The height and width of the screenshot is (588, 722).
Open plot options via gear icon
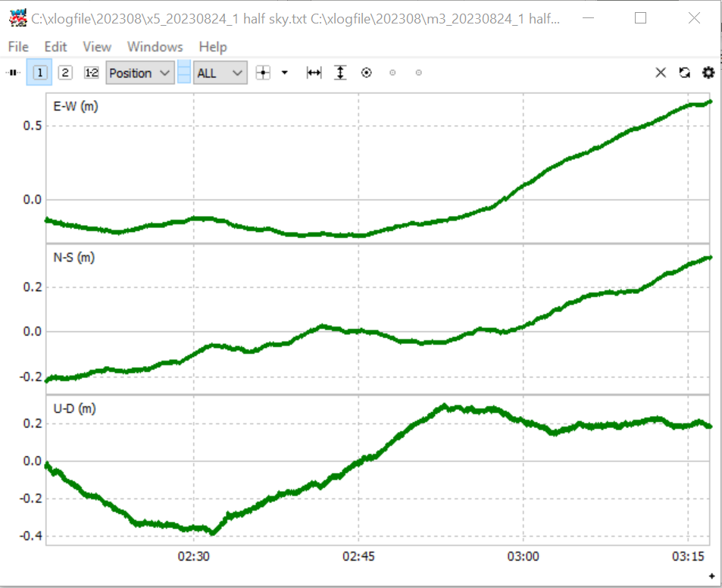point(708,73)
